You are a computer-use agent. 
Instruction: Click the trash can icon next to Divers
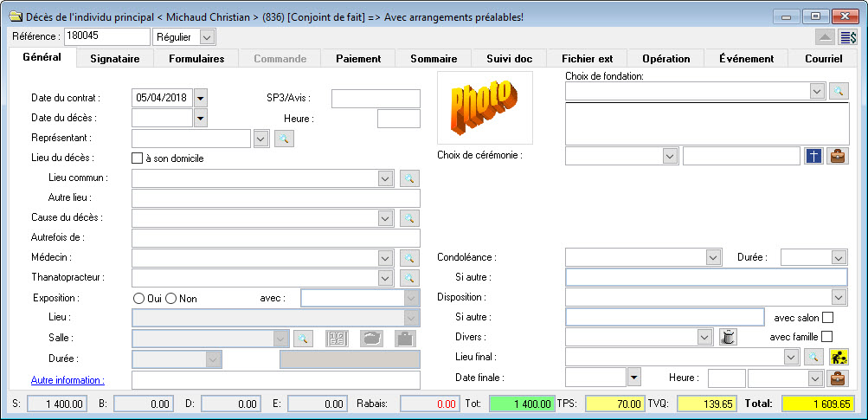click(728, 337)
